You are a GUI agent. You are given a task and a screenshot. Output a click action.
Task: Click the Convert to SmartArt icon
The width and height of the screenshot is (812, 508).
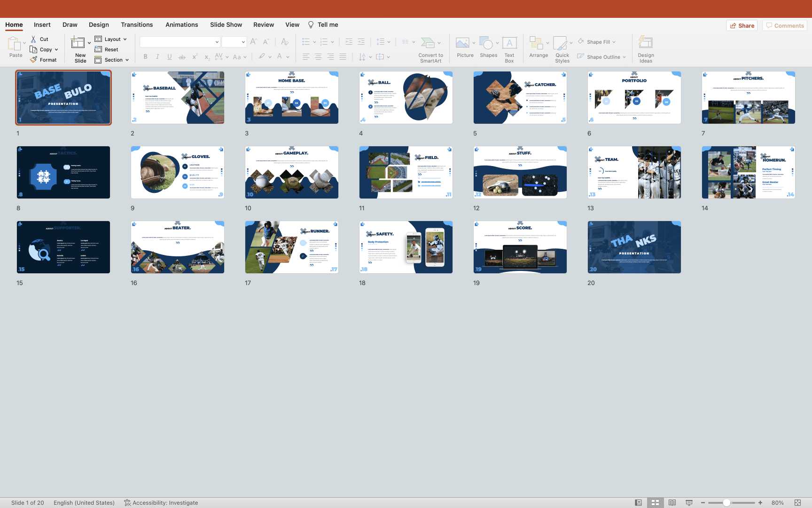tap(428, 43)
